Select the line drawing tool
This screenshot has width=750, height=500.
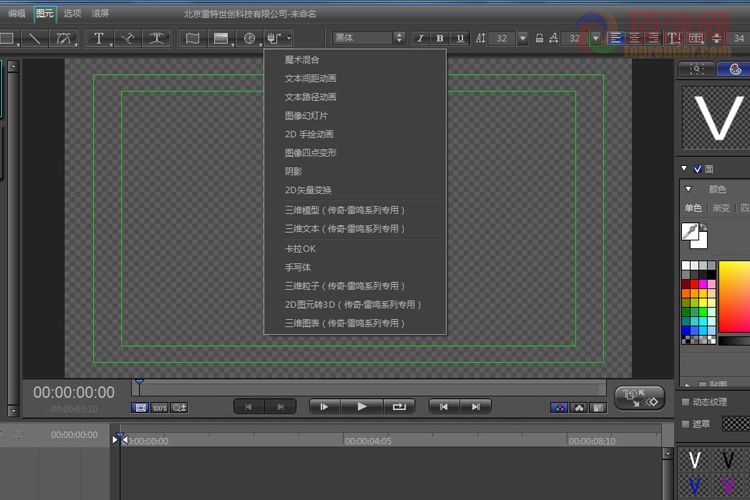click(x=34, y=38)
